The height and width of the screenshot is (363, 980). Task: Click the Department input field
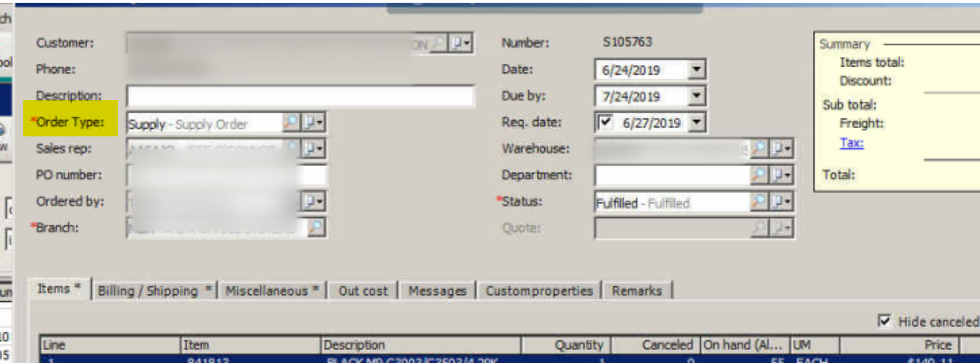point(672,175)
